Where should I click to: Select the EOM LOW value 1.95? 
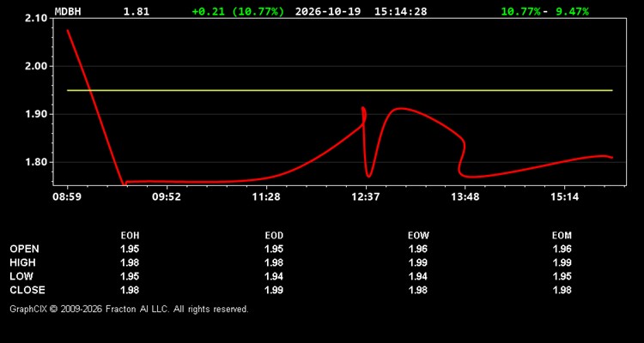[x=562, y=276]
